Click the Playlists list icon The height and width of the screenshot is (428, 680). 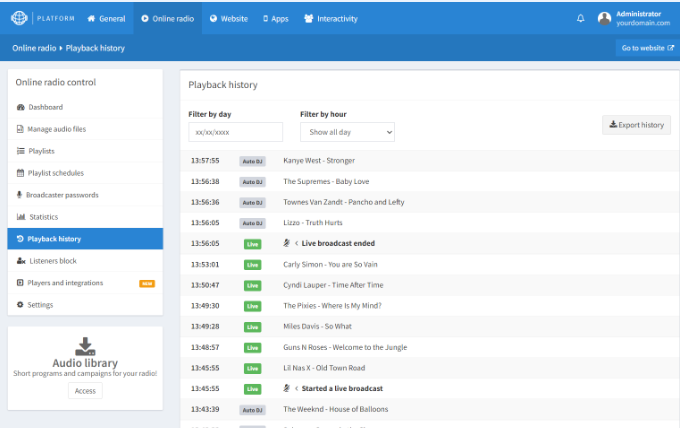[20, 151]
